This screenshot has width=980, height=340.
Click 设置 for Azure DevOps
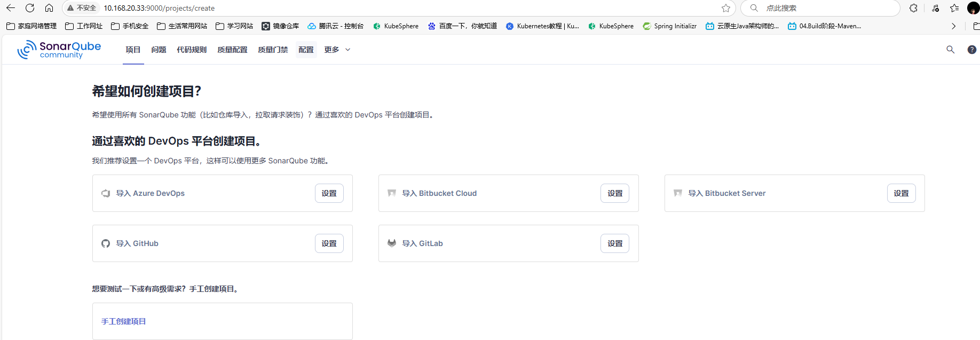coord(329,193)
